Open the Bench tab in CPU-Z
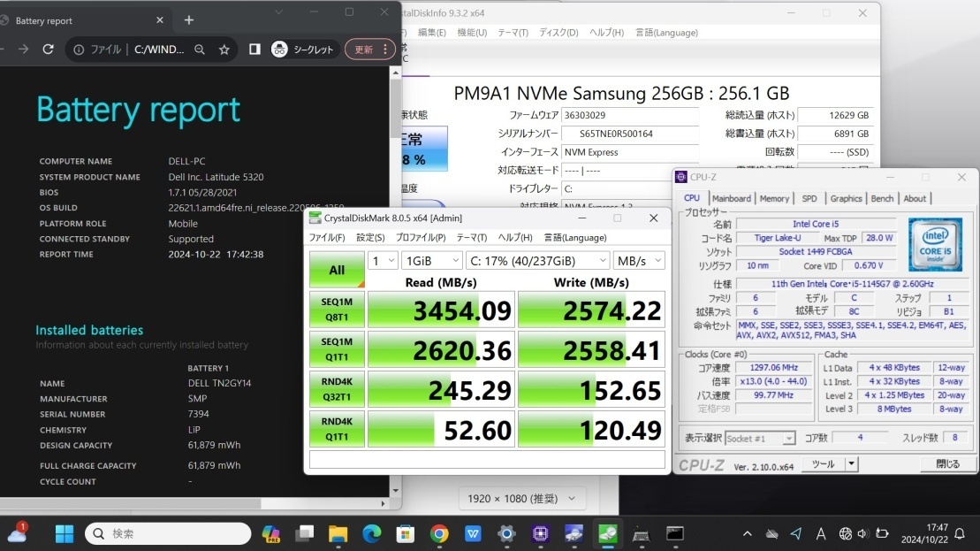This screenshot has width=980, height=551. coord(882,198)
